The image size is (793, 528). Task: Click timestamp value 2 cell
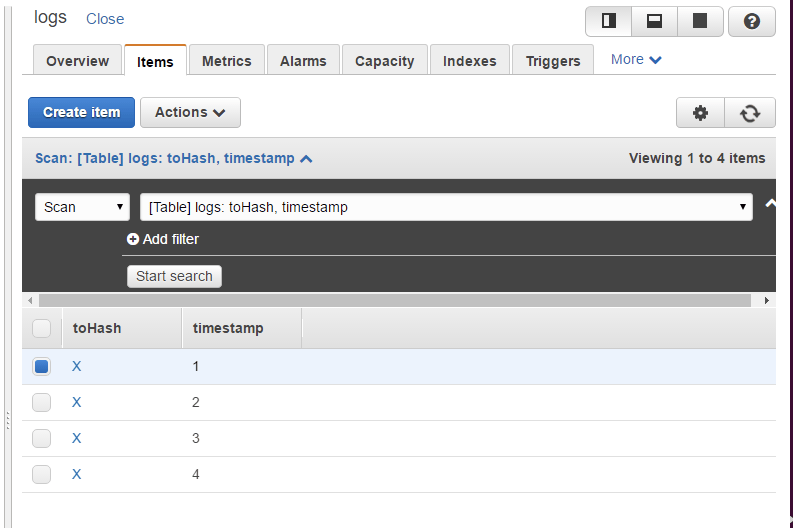pos(196,403)
